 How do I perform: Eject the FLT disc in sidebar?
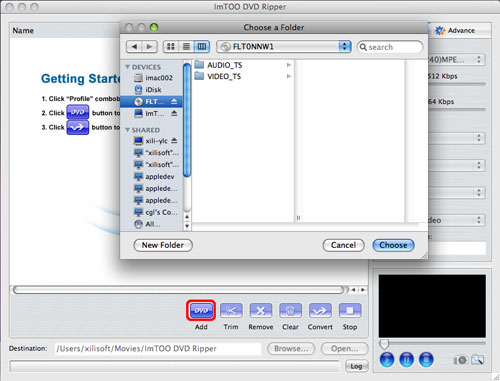click(174, 101)
